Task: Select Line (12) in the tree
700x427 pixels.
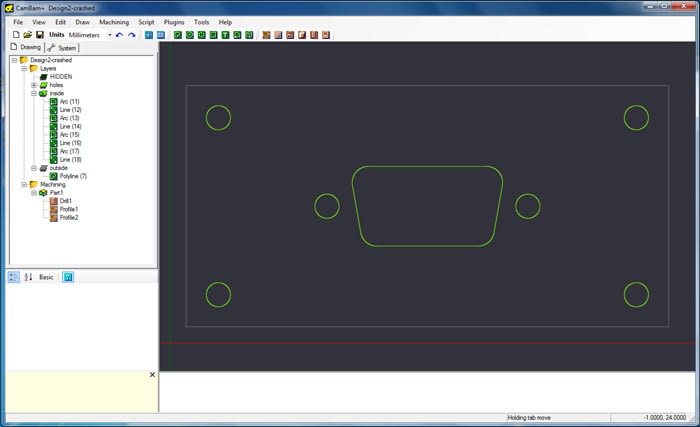Action: (70, 110)
